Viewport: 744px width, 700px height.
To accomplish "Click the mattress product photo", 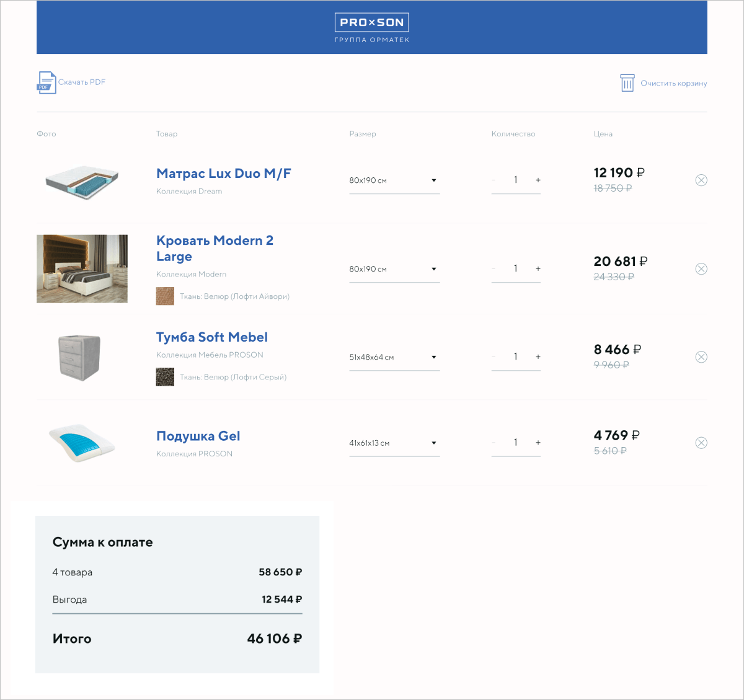I will click(x=82, y=182).
